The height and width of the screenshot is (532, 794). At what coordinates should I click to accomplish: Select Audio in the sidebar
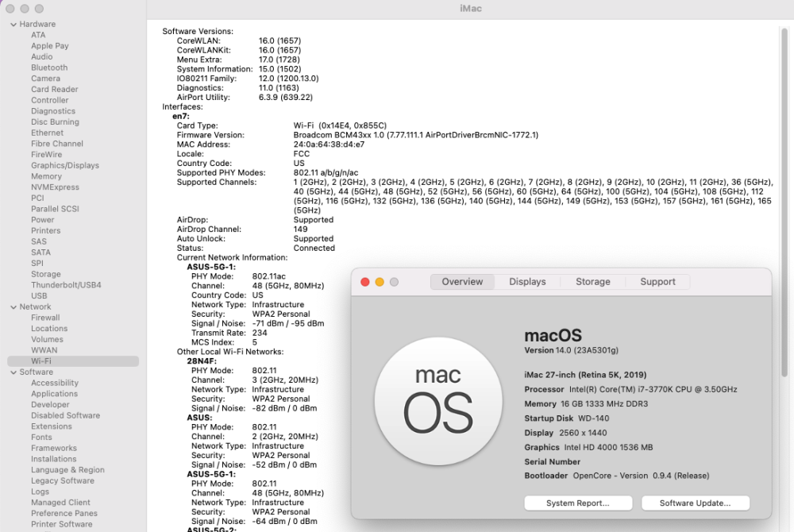pyautogui.click(x=41, y=56)
